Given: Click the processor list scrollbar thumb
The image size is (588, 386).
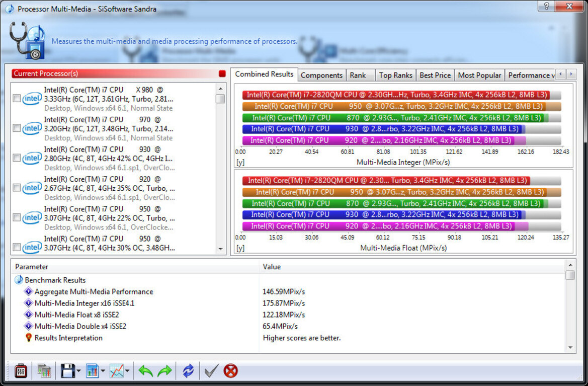Looking at the screenshot, I should pos(220,99).
